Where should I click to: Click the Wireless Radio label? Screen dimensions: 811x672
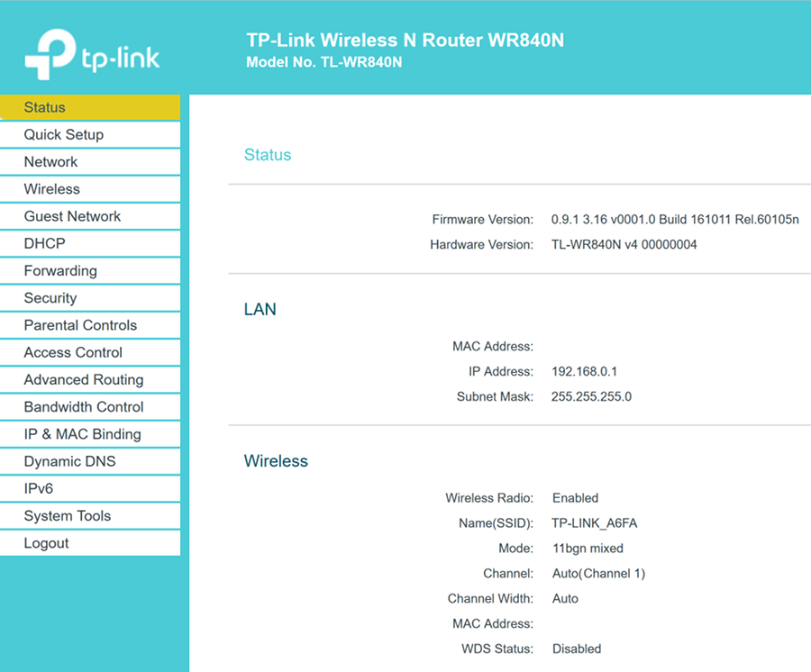pos(489,498)
